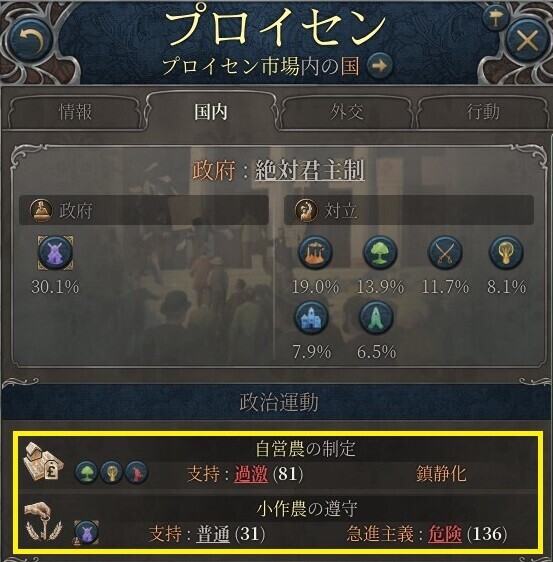Open the Prussian market arrow button
This screenshot has height=562, width=553.
pyautogui.click(x=380, y=66)
